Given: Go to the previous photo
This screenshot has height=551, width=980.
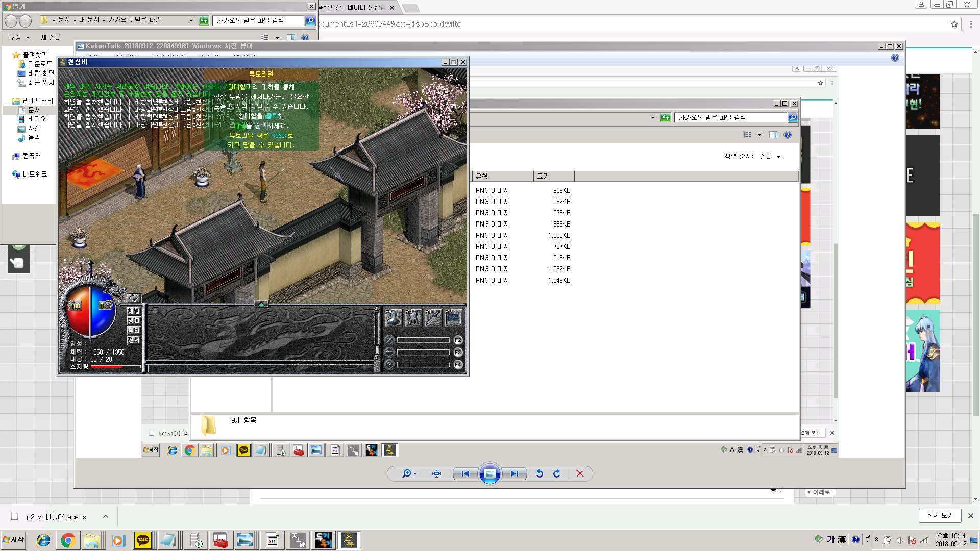Looking at the screenshot, I should tap(465, 473).
